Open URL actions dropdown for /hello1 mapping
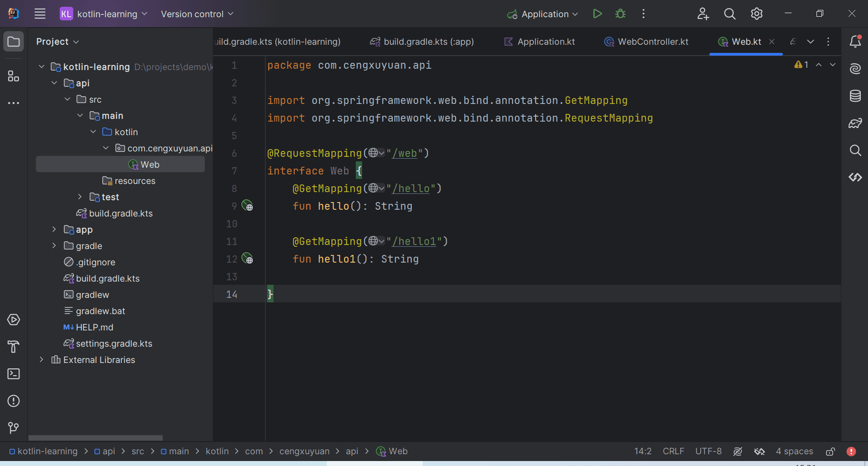 point(377,241)
